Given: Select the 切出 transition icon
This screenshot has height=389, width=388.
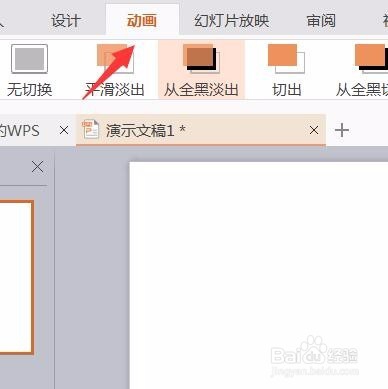Looking at the screenshot, I should pyautogui.click(x=286, y=59).
